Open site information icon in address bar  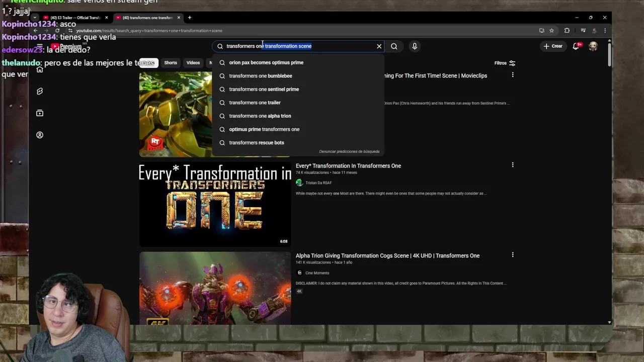(70, 31)
